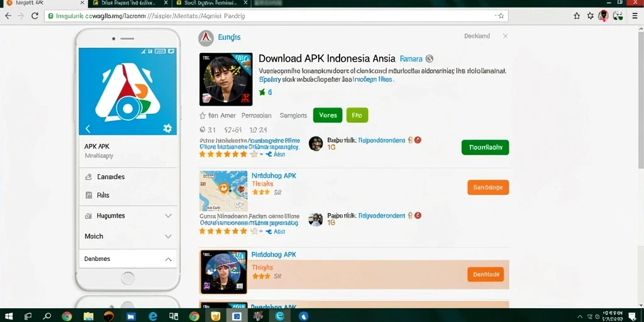
Task: Open the map thumbnail of Nntdohog APK
Action: pos(223,191)
